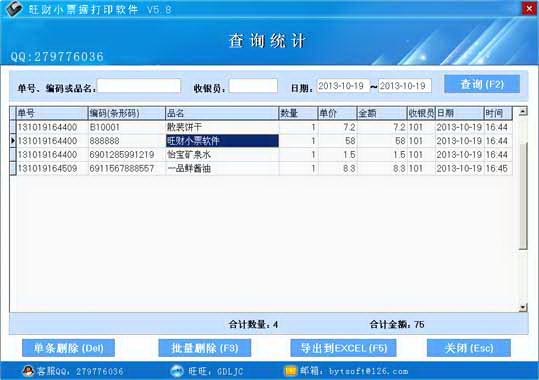This screenshot has height=380, width=539.
Task: Sort by the 编码(条形码) column header
Action: pyautogui.click(x=126, y=113)
